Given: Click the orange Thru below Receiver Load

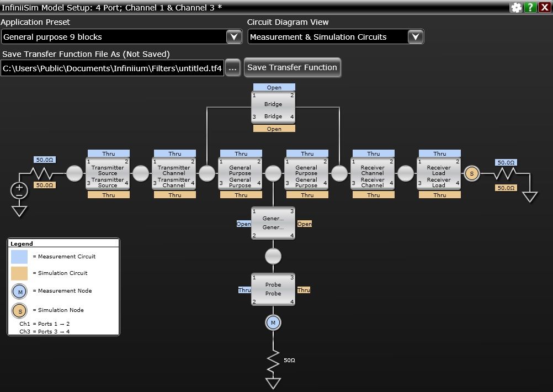Looking at the screenshot, I should (x=440, y=194).
